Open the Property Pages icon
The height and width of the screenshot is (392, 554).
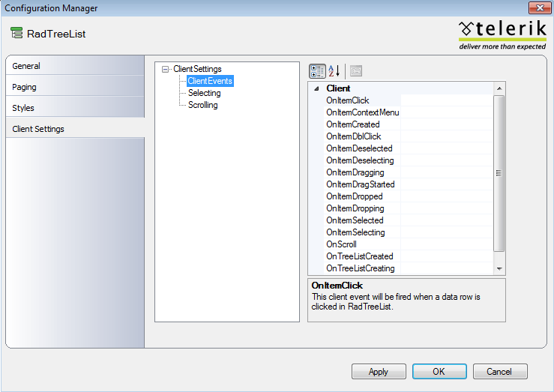click(x=356, y=71)
